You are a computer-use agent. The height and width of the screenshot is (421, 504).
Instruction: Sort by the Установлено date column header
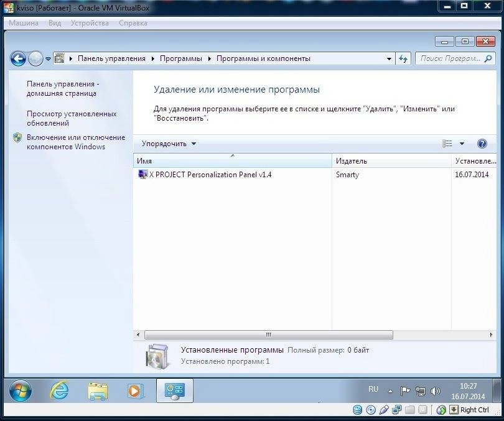coord(474,161)
